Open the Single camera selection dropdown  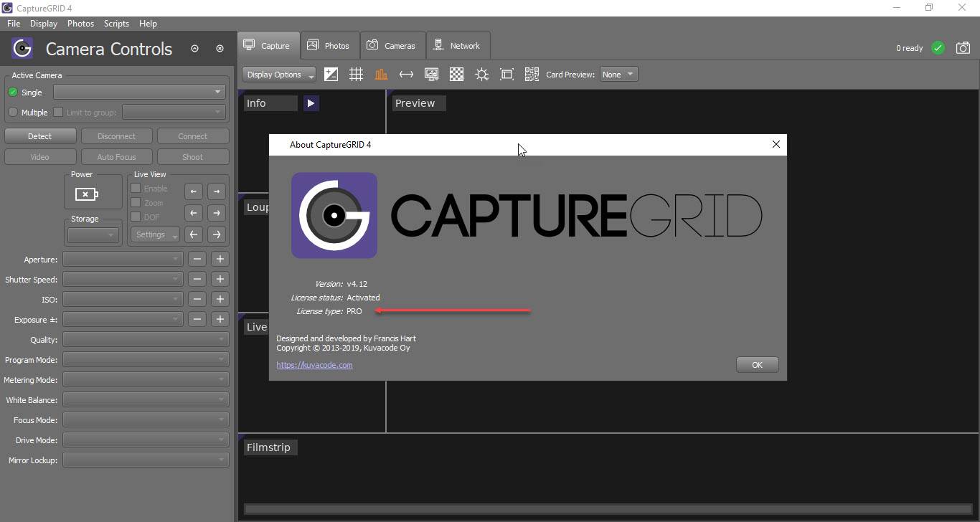pos(139,92)
